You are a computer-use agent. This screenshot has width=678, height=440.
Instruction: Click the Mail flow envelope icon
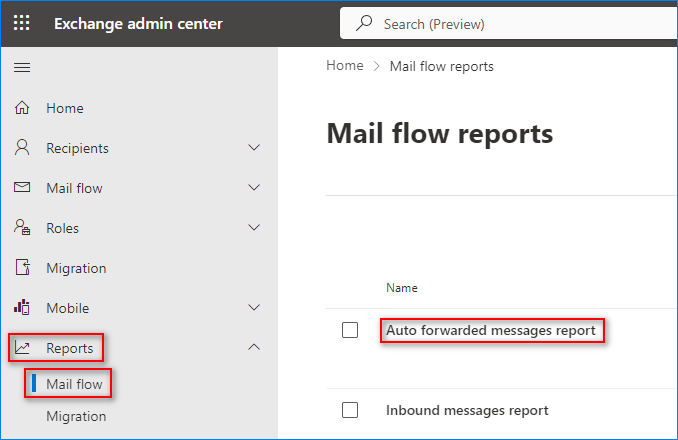[x=22, y=187]
